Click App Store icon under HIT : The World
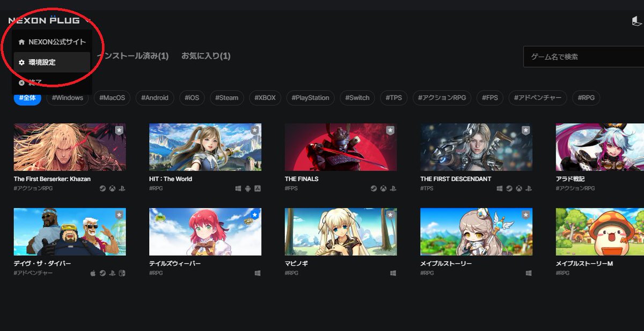644x331 pixels. [x=258, y=189]
